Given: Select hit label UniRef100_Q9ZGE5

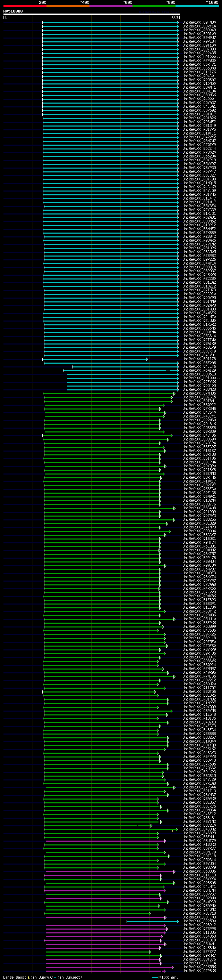Looking at the screenshot, I should 199,397.
